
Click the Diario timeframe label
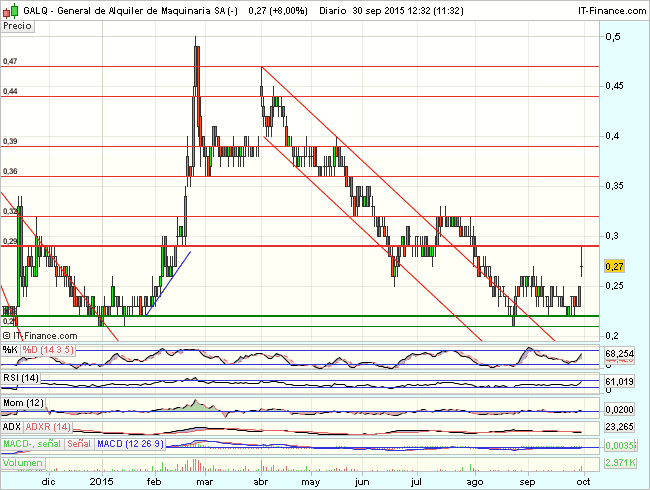tap(332, 11)
